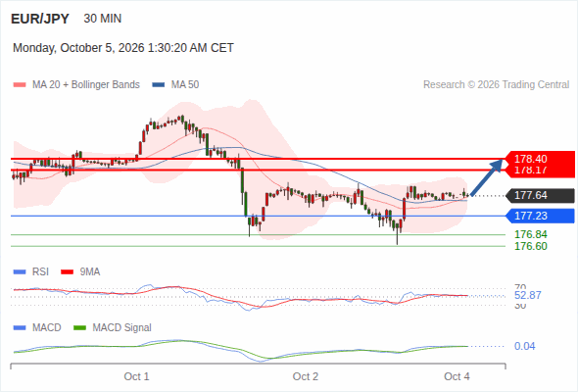Click the RSI legend label

click(40, 272)
